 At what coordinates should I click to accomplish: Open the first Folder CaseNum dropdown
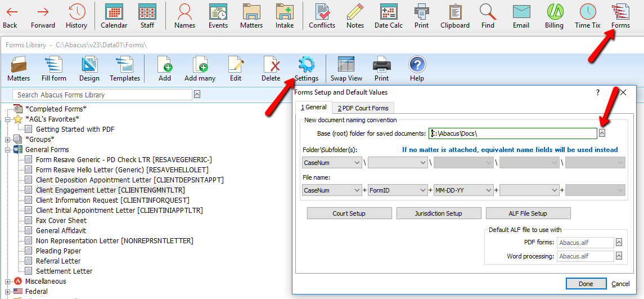(x=332, y=163)
